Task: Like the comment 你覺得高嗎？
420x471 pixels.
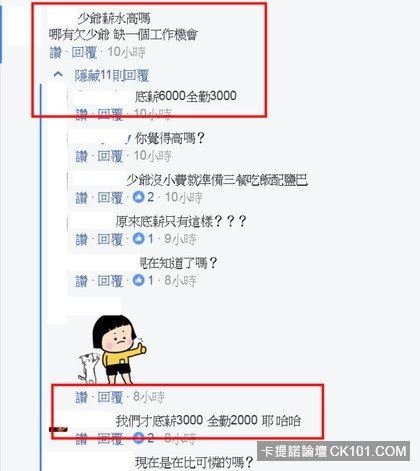Action: click(81, 156)
